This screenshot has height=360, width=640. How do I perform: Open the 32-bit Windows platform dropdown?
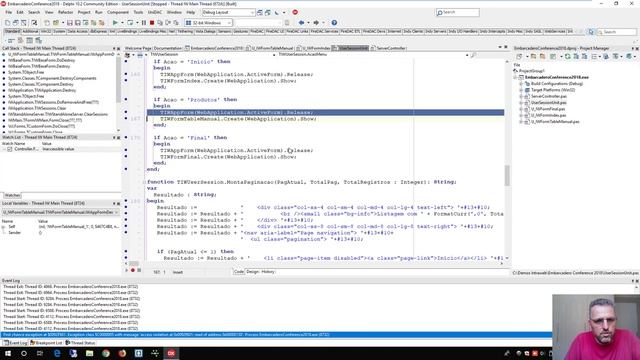229,23
